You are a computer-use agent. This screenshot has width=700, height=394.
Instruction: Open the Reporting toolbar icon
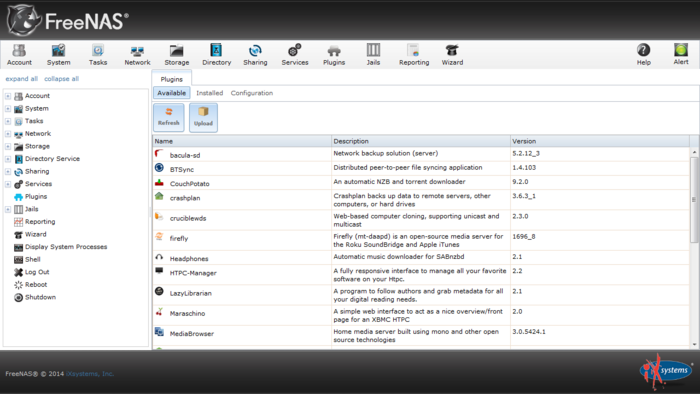click(414, 54)
